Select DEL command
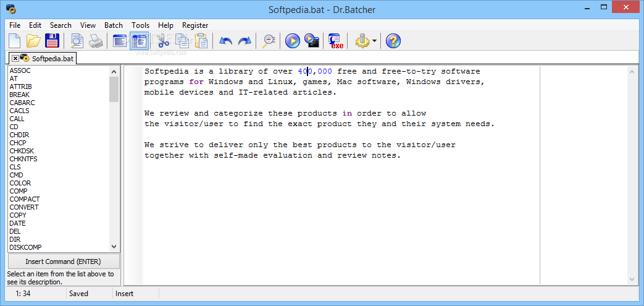The image size is (644, 306). coord(58,231)
